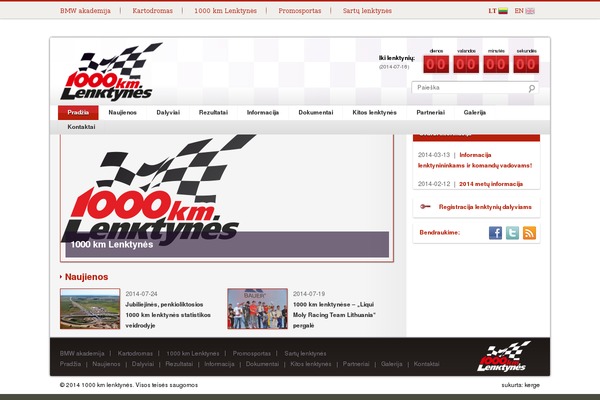
Task: Switch language with the British flag
Action: 530,11
